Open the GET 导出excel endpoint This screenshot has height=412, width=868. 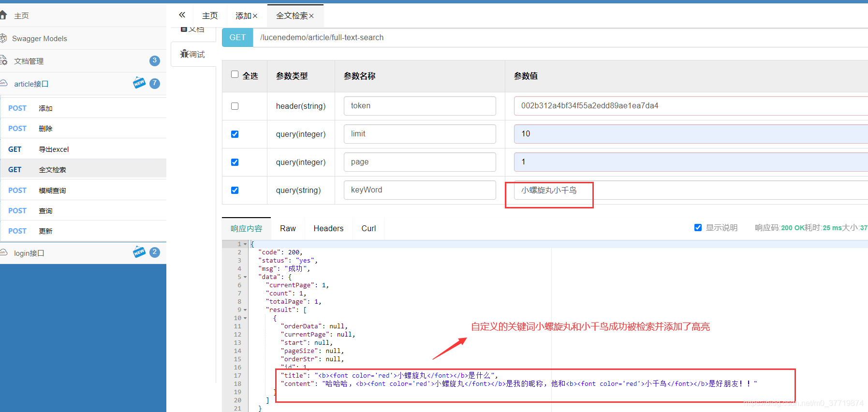(x=83, y=149)
